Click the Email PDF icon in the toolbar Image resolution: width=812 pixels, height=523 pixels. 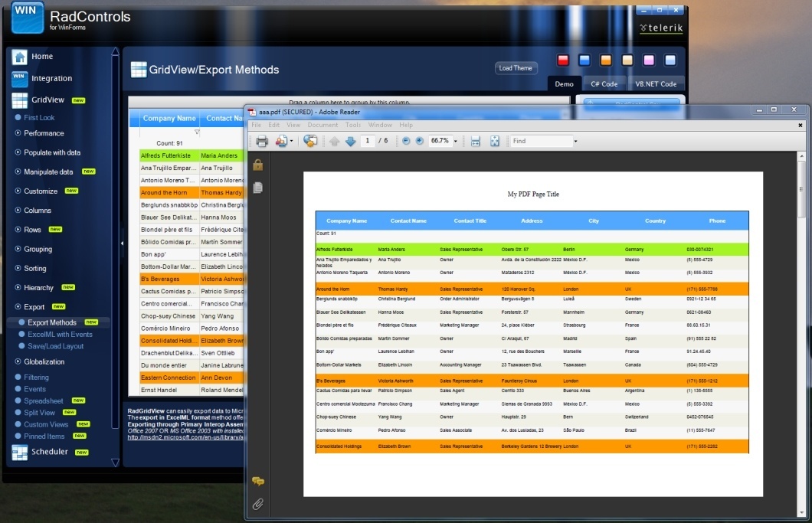pos(280,141)
